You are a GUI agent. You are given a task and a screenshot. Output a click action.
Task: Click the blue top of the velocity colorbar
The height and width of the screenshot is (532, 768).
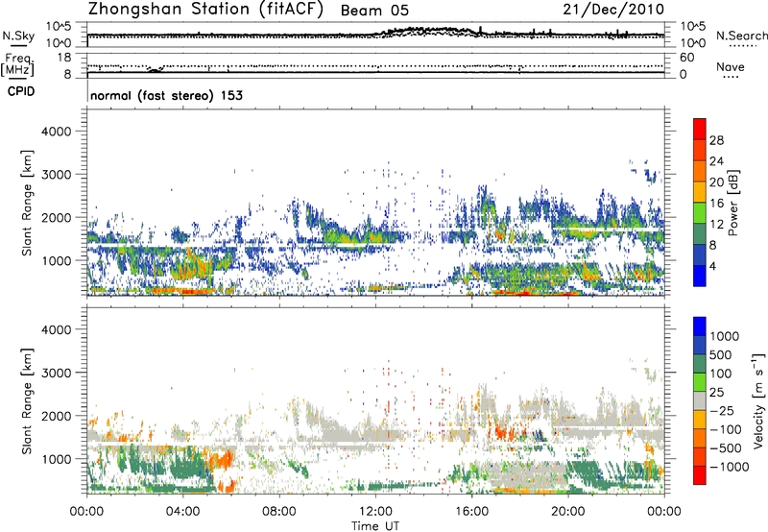pos(700,326)
